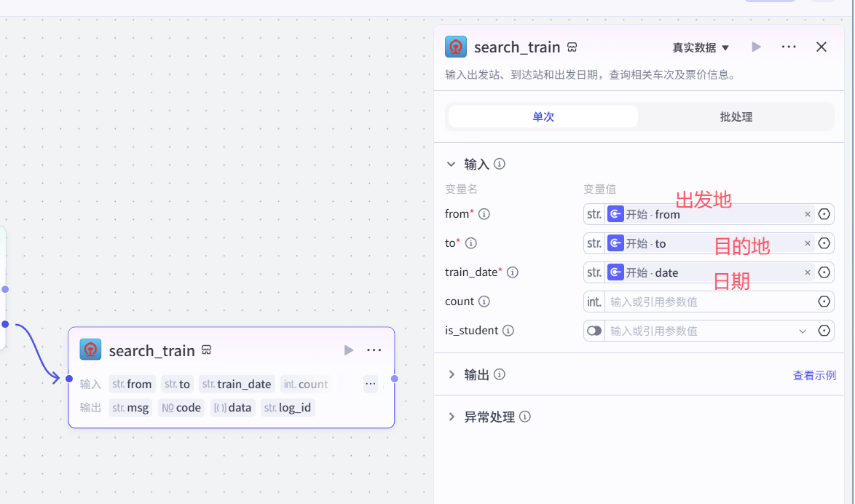The height and width of the screenshot is (504, 855).
Task: Open variable picker for to field
Action: 824,243
